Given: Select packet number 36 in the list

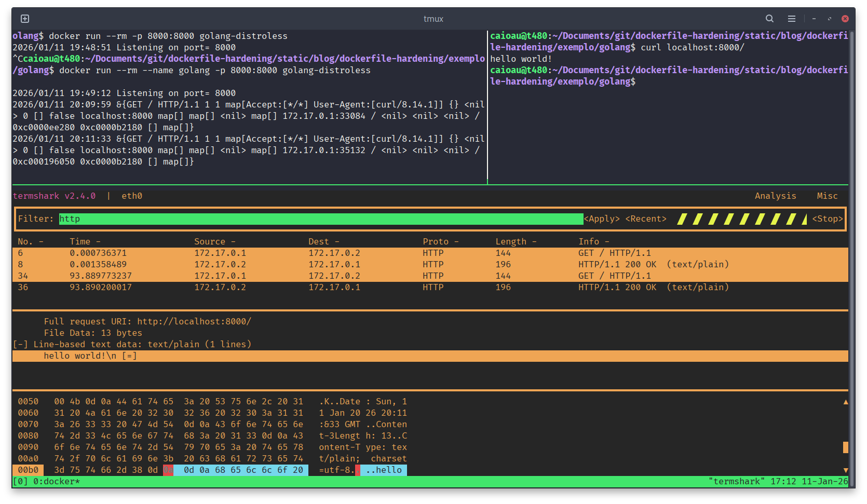Looking at the screenshot, I should click(23, 288).
